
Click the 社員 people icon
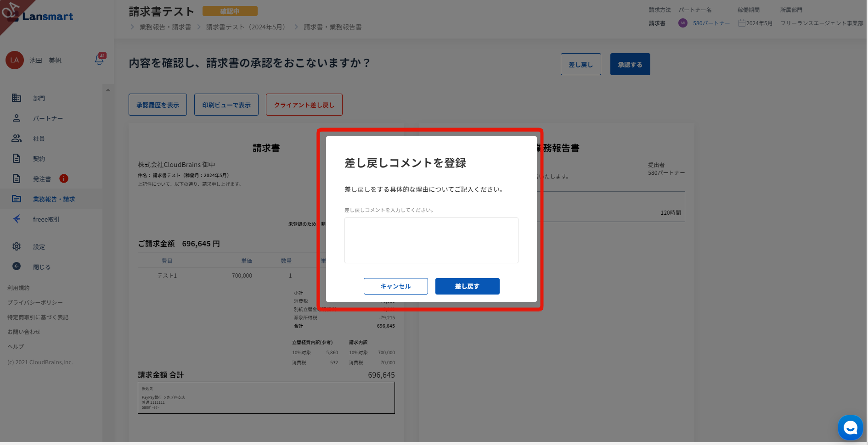point(17,138)
